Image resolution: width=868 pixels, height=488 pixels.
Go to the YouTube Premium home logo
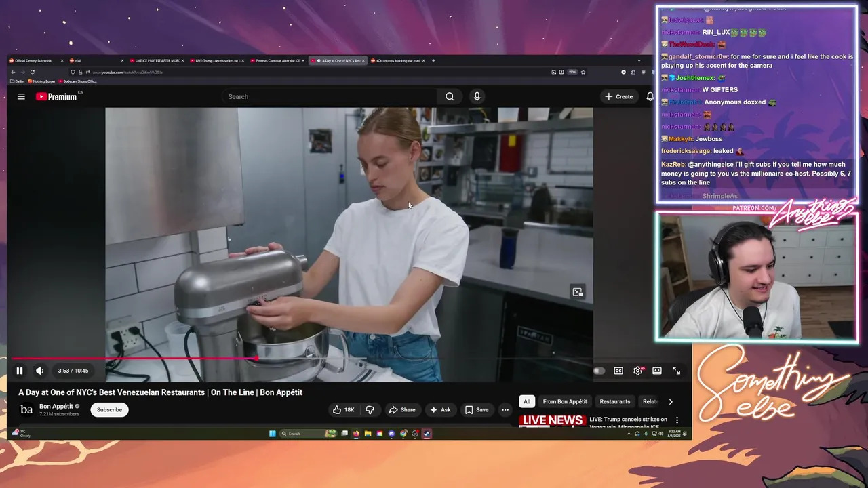click(56, 97)
